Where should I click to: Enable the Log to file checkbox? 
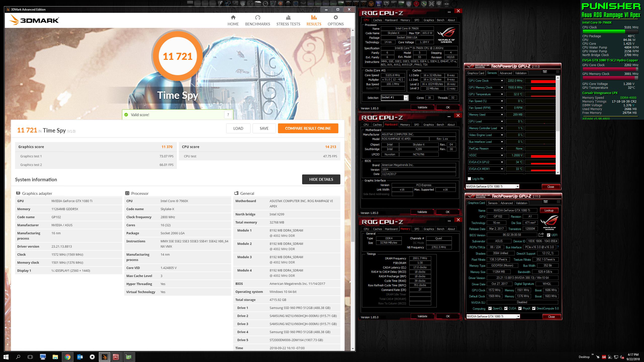point(469,179)
